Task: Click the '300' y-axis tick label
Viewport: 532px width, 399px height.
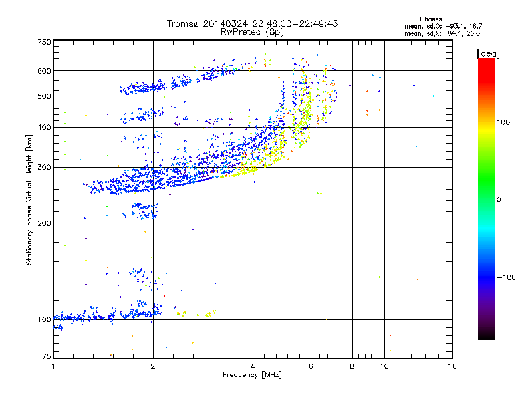Action: (x=44, y=168)
